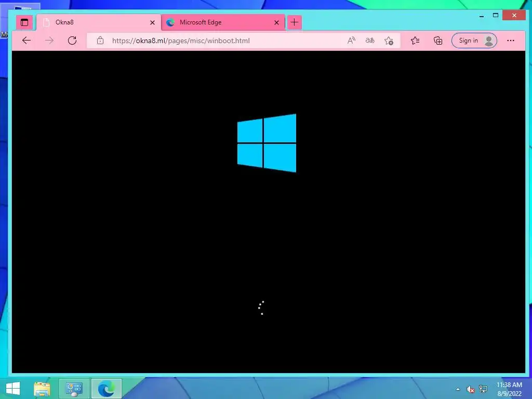Open Control Panel taskbar icon
Screen dimensions: 532x399
74,389
